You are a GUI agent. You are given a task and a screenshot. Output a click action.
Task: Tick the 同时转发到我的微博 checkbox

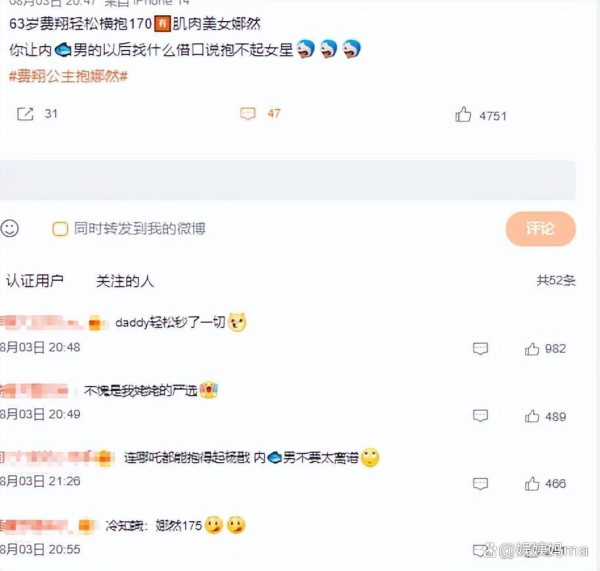[x=60, y=229]
